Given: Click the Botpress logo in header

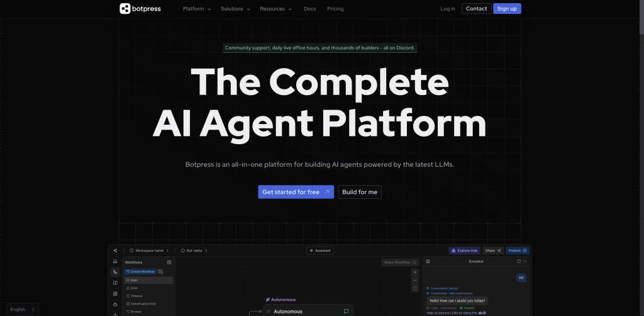Looking at the screenshot, I should [140, 9].
